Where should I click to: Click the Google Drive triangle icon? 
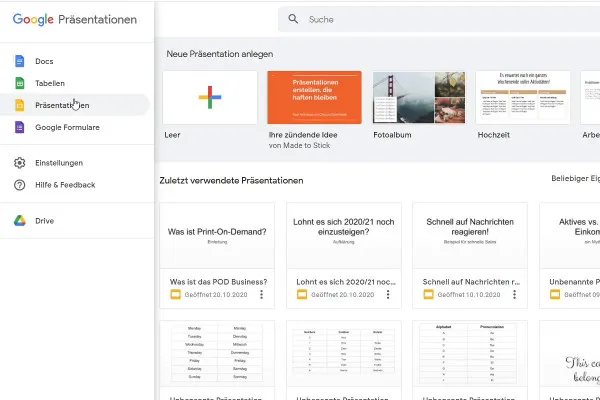point(20,221)
